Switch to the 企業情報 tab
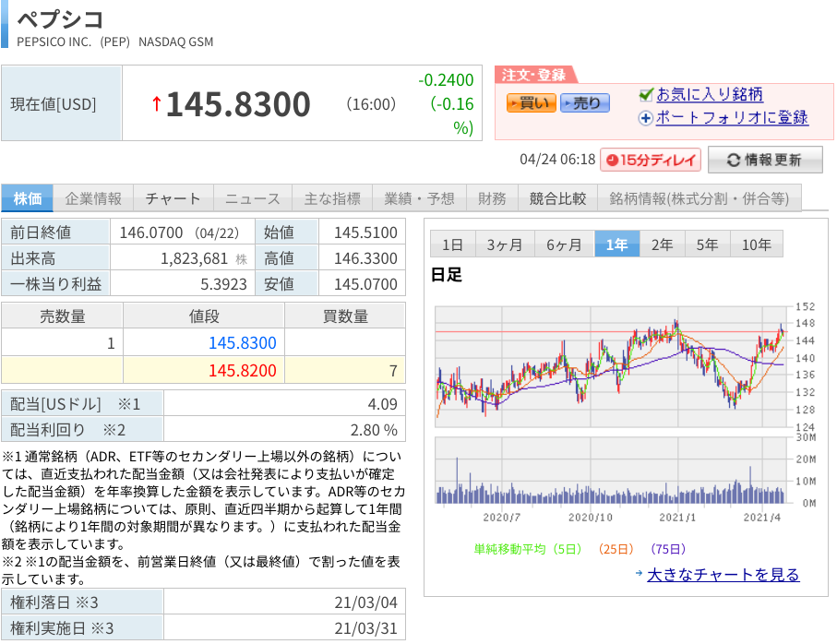Image resolution: width=837 pixels, height=644 pixels. point(93,198)
